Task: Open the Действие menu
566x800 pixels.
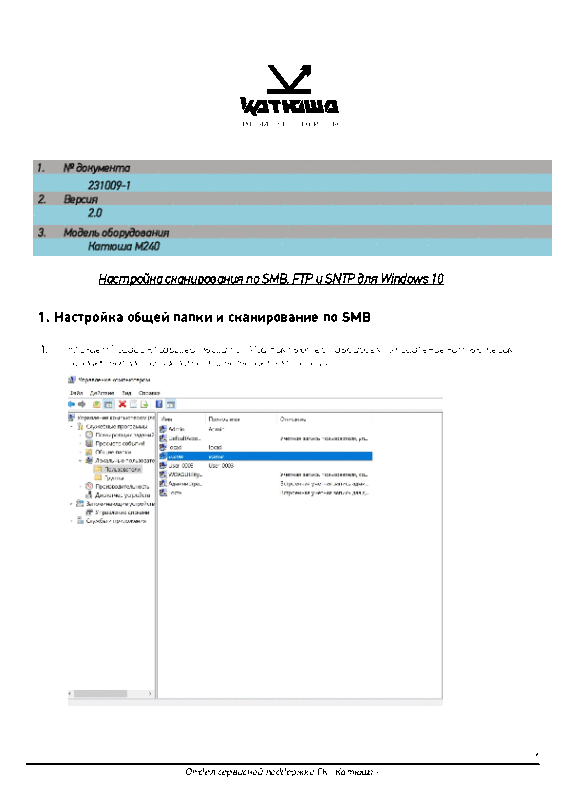Action: pyautogui.click(x=102, y=393)
